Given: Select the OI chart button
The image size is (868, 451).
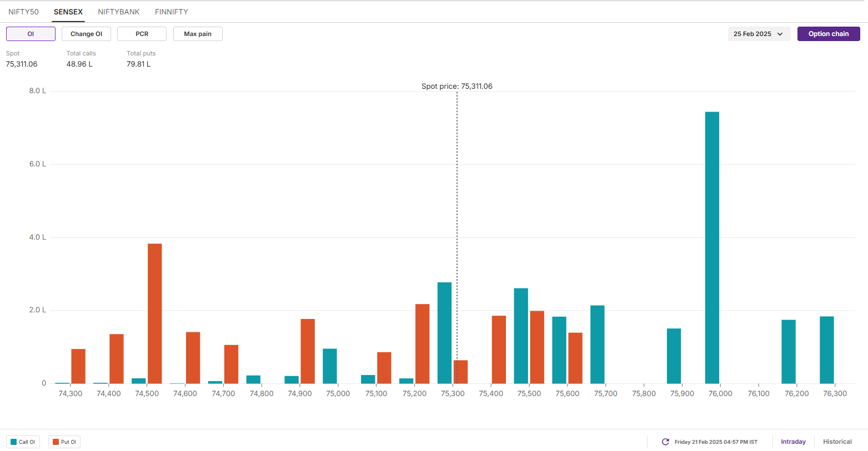Looking at the screenshot, I should 31,34.
